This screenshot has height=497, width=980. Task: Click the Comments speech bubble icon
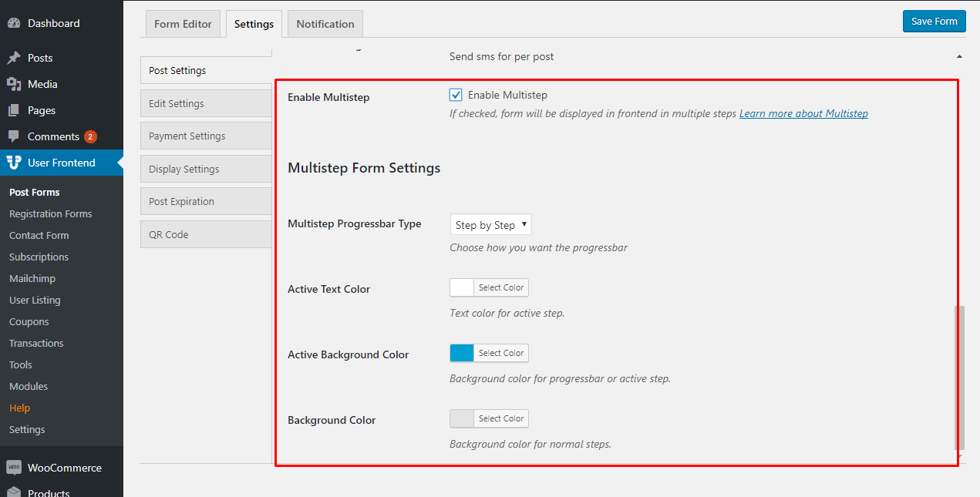click(x=14, y=136)
